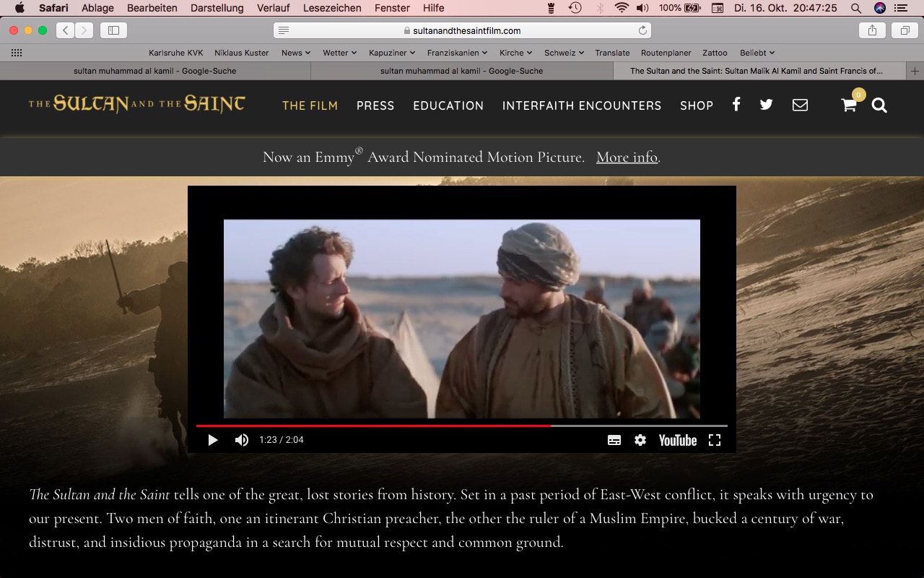Open Notification Center
924x578 pixels.
901,8
